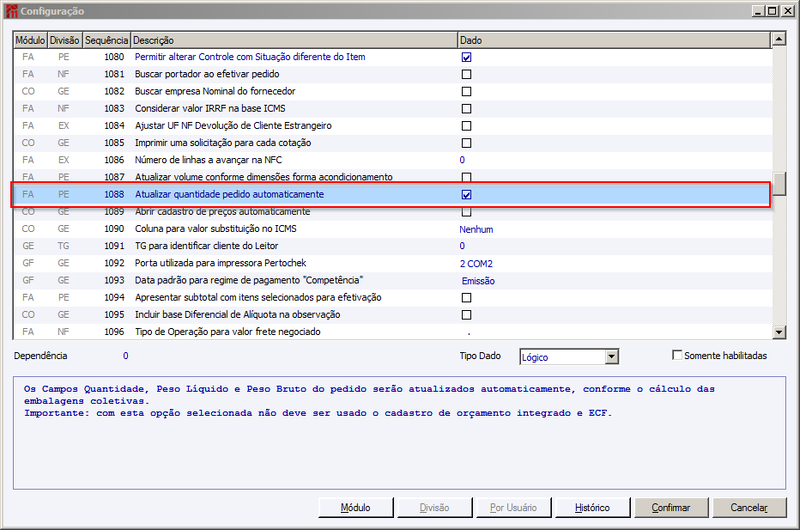Click the '2 COM2' value cell
The height and width of the screenshot is (530, 800).
[x=476, y=264]
